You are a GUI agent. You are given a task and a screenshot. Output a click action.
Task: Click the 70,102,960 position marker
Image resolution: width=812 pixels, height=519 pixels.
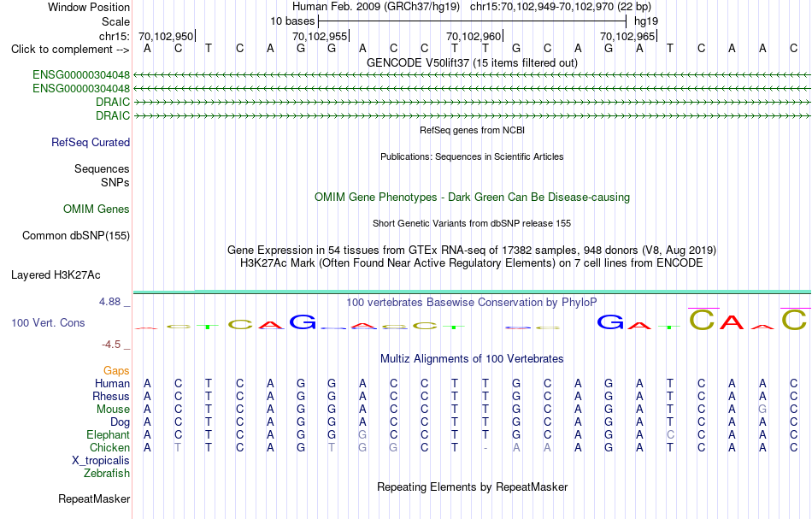coord(474,37)
